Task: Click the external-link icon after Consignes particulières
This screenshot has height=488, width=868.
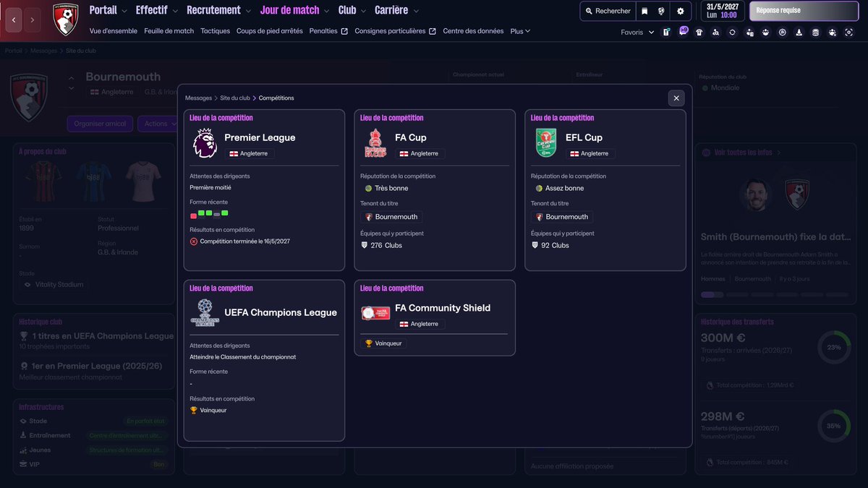Action: 433,31
